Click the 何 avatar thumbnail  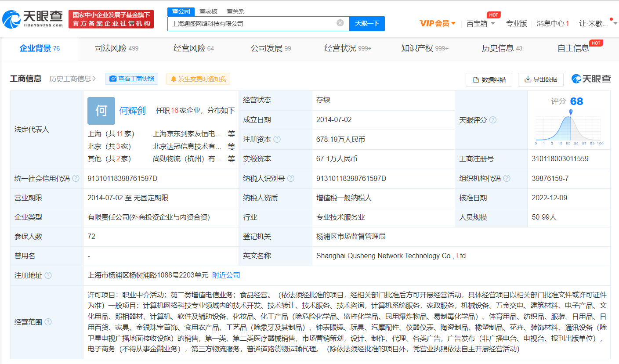click(x=101, y=111)
